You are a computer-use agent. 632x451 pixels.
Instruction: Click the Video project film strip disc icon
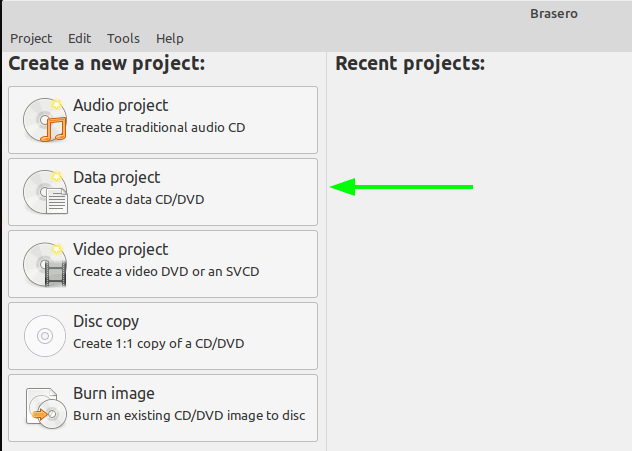(44, 264)
